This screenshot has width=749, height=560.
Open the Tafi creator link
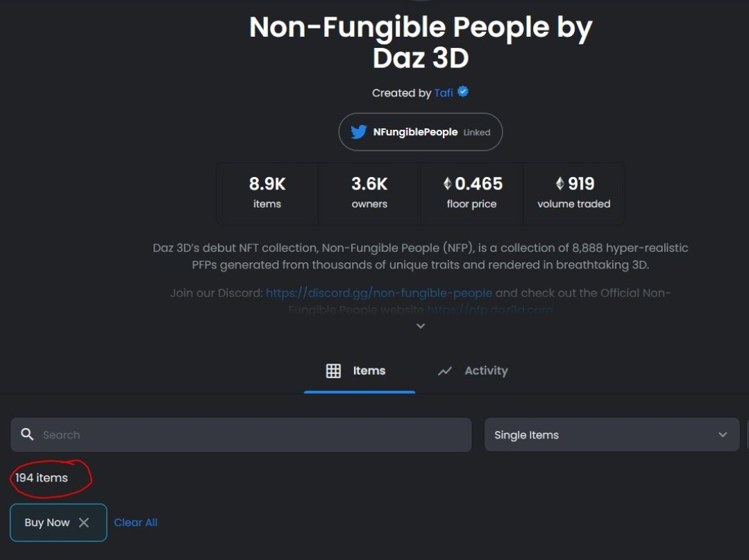444,92
